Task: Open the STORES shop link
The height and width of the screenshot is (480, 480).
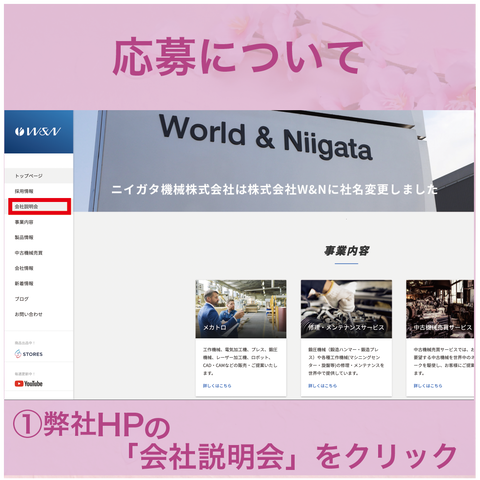Action: 29,354
